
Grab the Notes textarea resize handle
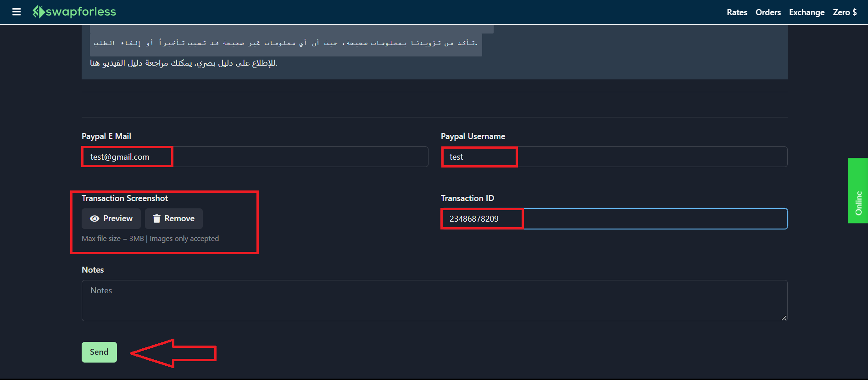click(784, 318)
